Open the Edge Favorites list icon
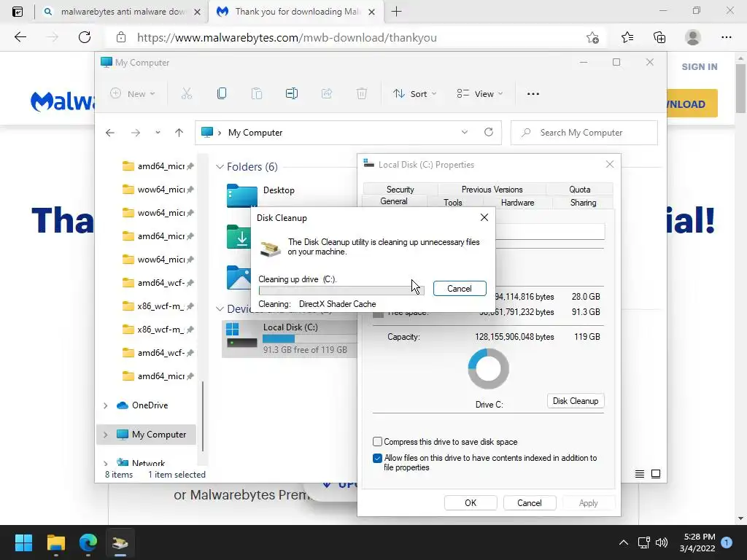Viewport: 747px width, 560px height. pos(627,38)
